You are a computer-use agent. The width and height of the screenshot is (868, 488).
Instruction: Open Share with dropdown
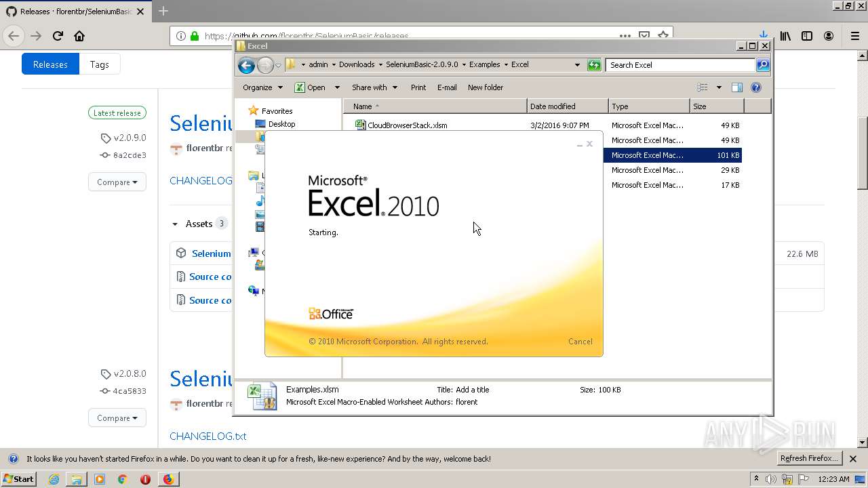374,87
